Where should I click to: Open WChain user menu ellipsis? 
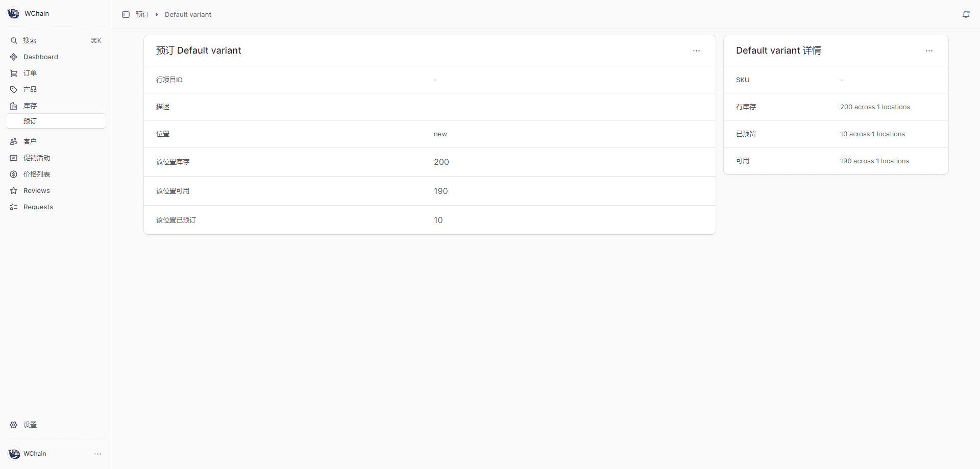pos(97,454)
